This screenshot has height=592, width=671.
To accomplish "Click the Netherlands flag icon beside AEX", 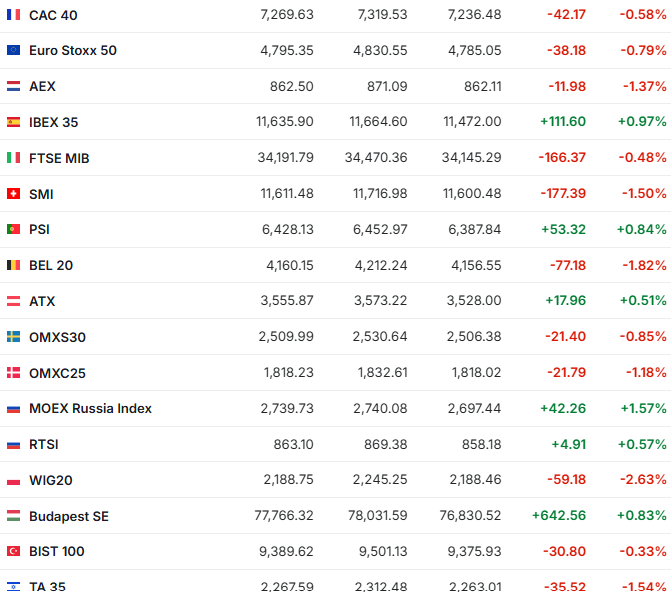I will [13, 86].
